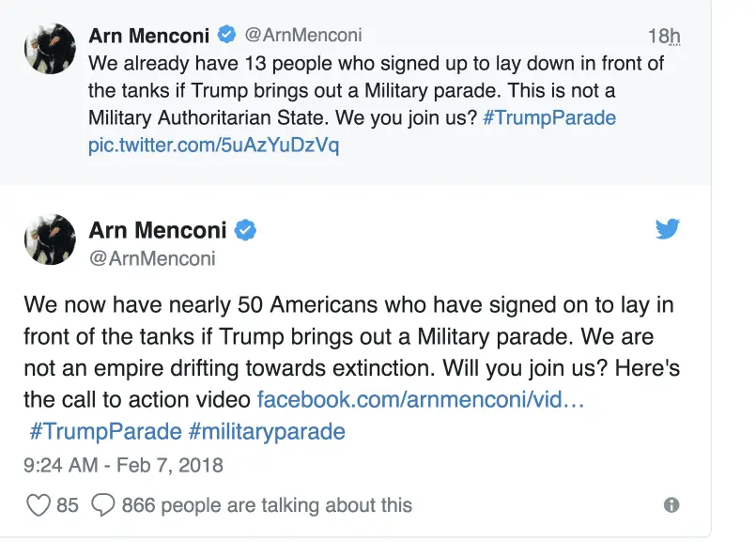This screenshot has width=756, height=557.
Task: Like the tweet with the heart icon
Action: pos(38,505)
